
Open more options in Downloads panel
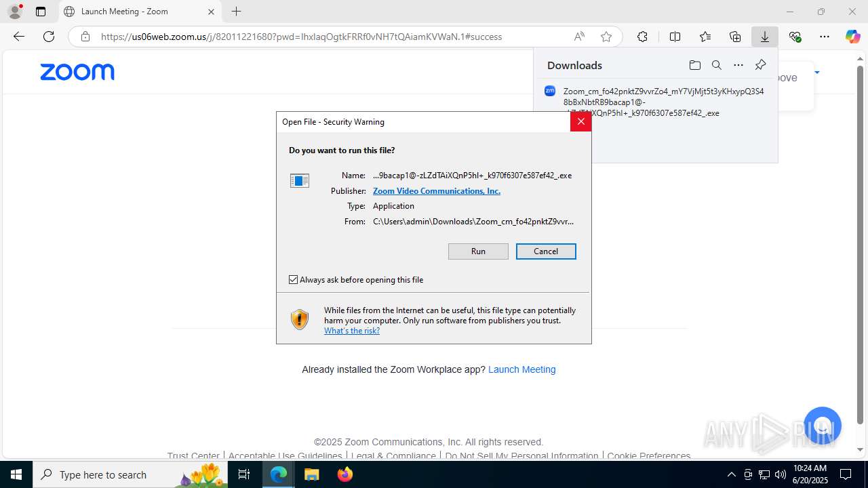tap(738, 65)
